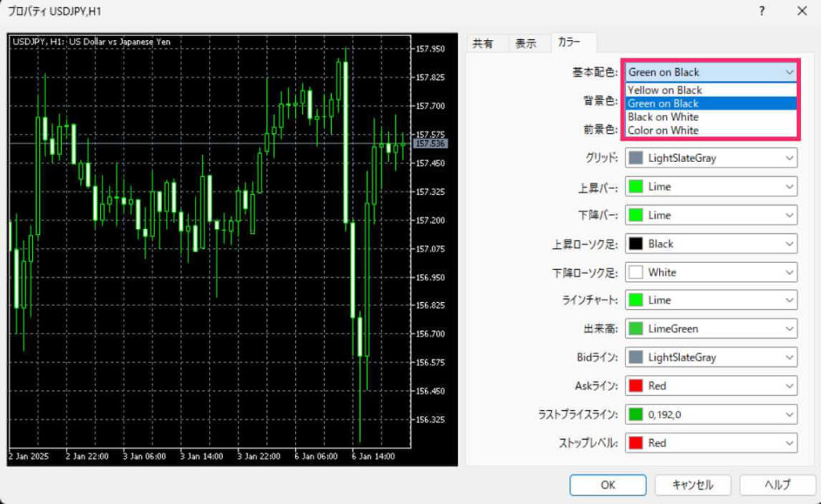Image resolution: width=821 pixels, height=504 pixels.
Task: Click the 出来高 LimeGreen swatch
Action: (636, 329)
